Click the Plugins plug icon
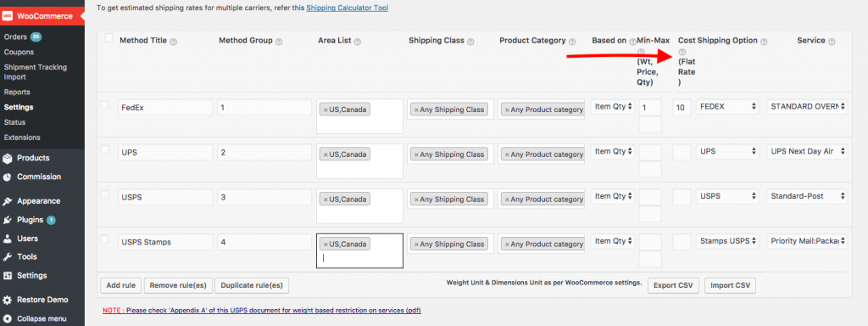The height and width of the screenshot is (326, 868). point(7,220)
